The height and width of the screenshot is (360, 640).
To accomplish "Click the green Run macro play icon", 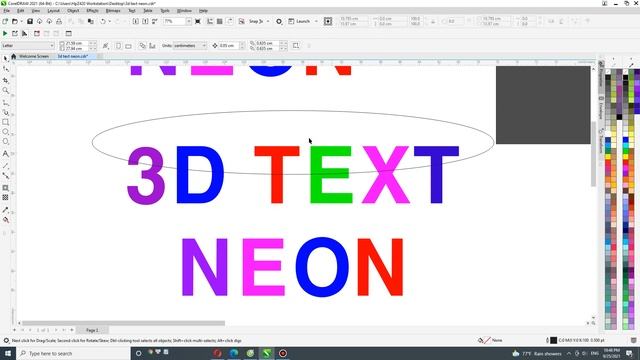I will pos(5,33).
